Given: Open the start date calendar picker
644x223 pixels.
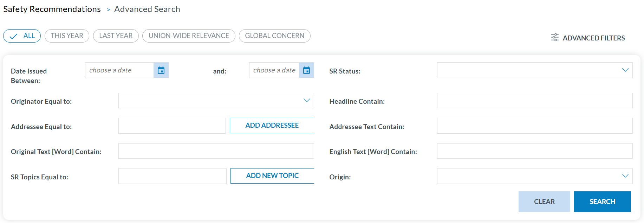Looking at the screenshot, I should pos(161,70).
